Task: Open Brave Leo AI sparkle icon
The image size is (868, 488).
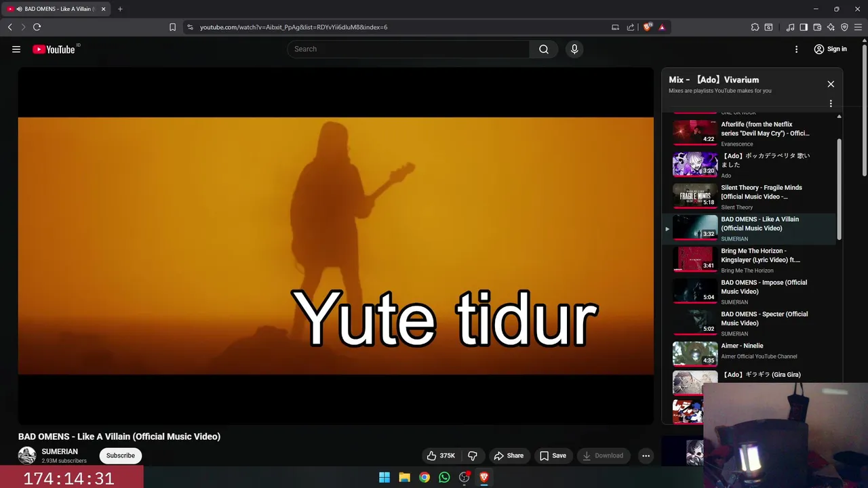Action: [831, 27]
